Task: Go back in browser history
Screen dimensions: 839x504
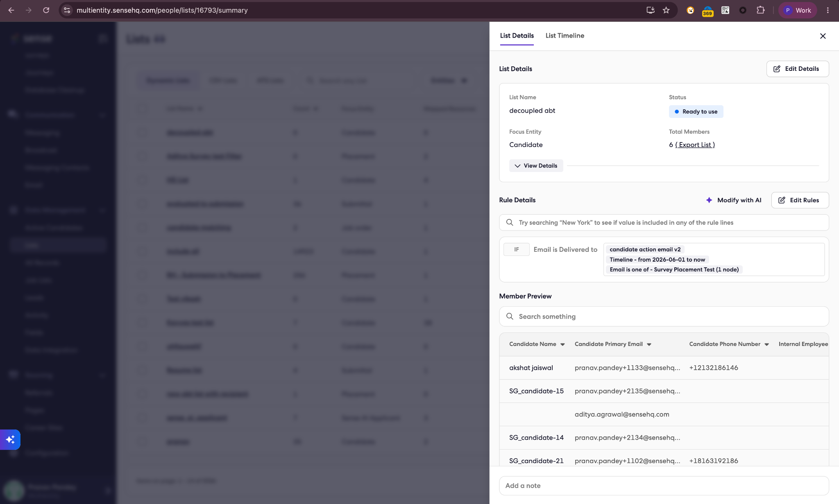Action: point(11,10)
